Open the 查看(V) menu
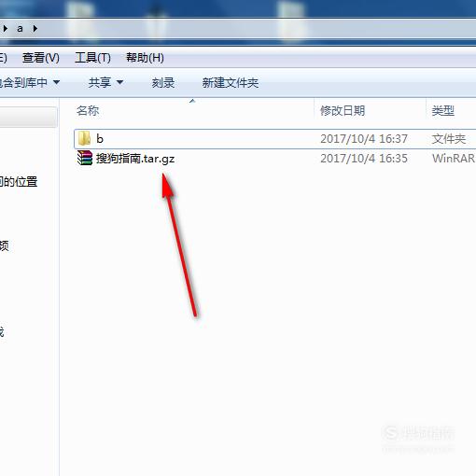This screenshot has width=476, height=476. click(41, 58)
